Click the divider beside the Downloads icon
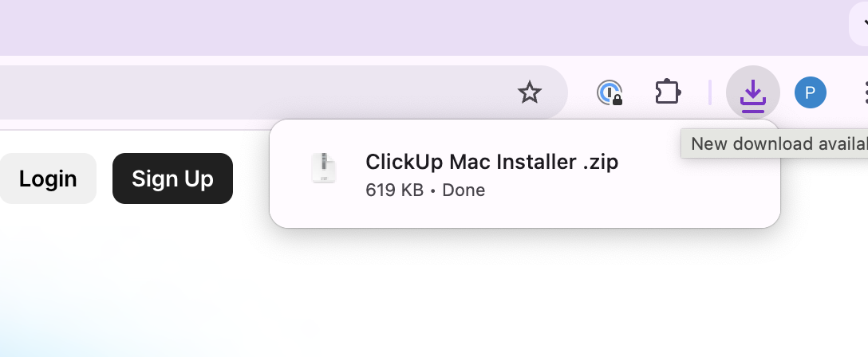868x357 pixels. coord(709,93)
